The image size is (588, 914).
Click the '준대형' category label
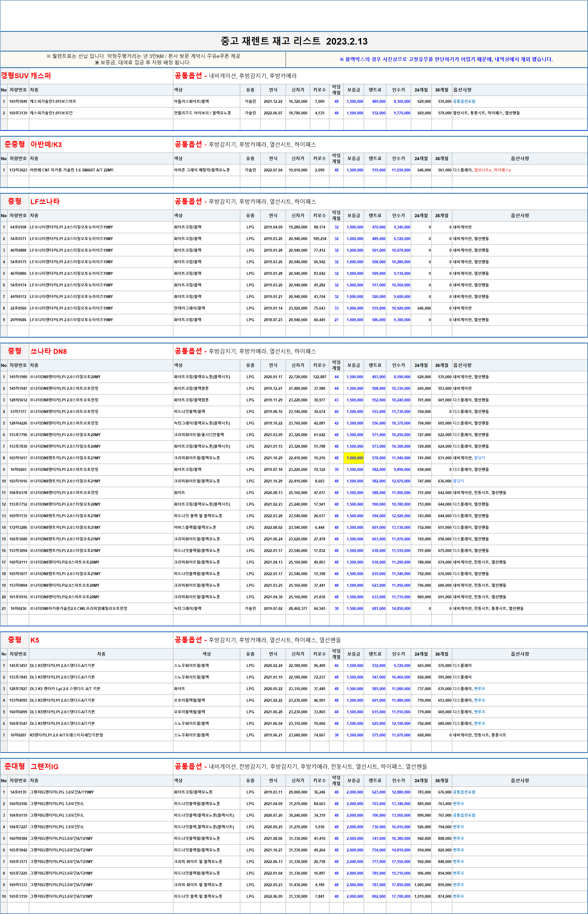(x=14, y=766)
